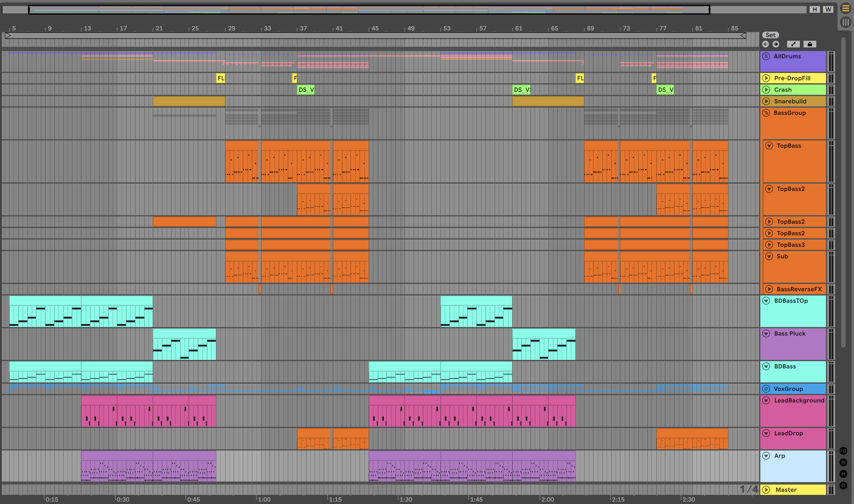Unfold the AllDrums group track
The width and height of the screenshot is (854, 504).
point(766,56)
